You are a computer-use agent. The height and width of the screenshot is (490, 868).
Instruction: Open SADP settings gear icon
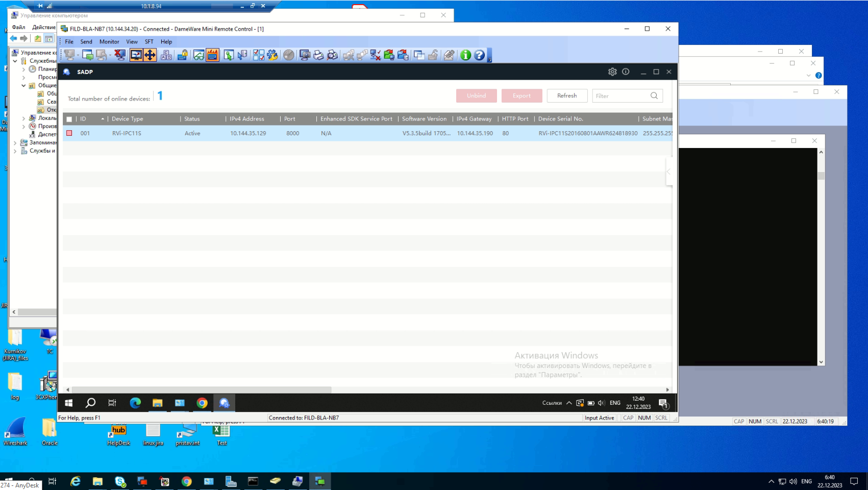(x=612, y=72)
